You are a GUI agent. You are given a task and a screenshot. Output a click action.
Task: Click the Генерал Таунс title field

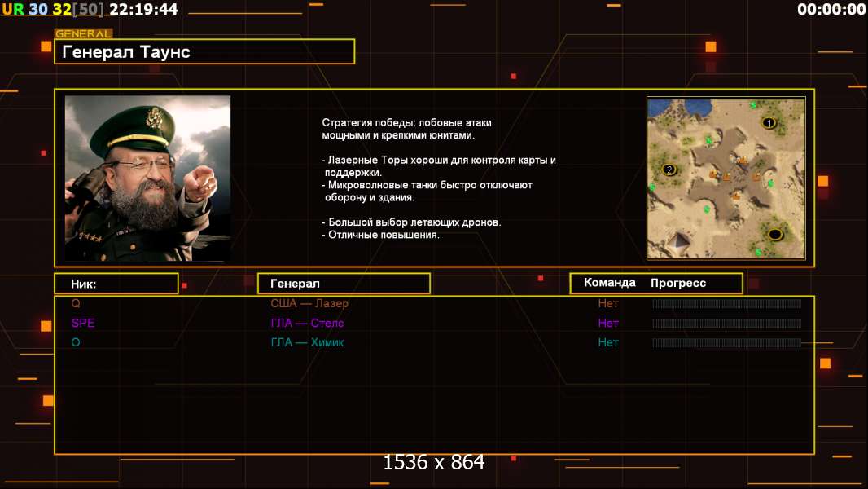(204, 52)
